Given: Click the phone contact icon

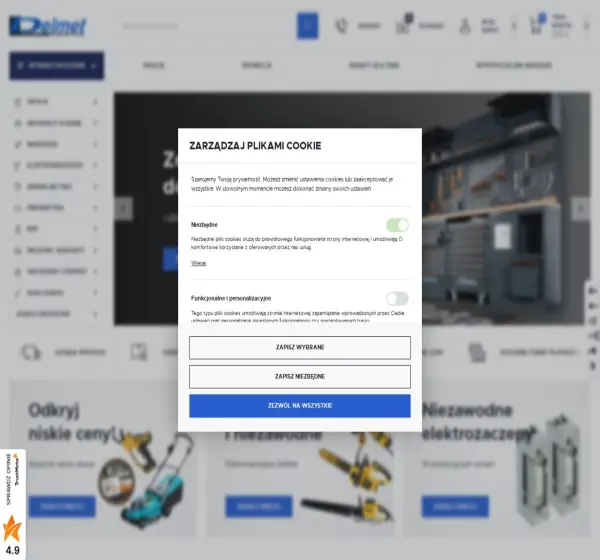Looking at the screenshot, I should coord(341,26).
